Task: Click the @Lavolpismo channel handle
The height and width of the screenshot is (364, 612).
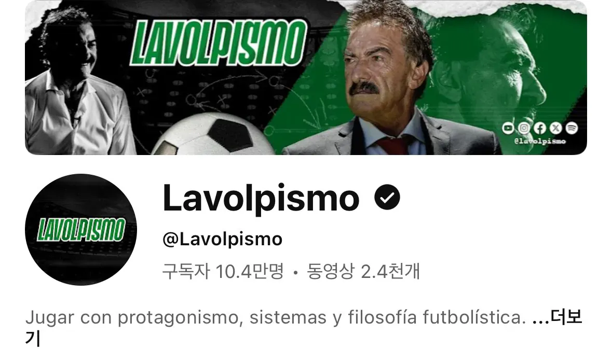Action: [x=223, y=239]
